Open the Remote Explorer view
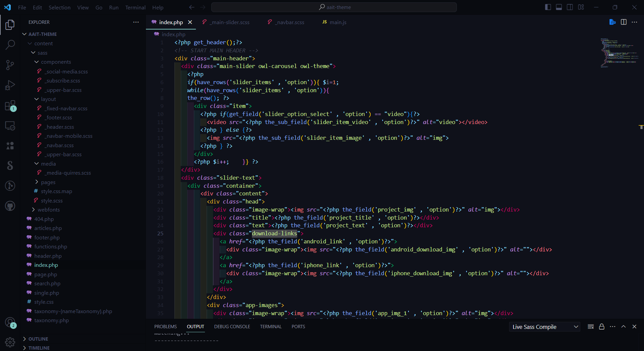Image resolution: width=644 pixels, height=351 pixels. 10,126
